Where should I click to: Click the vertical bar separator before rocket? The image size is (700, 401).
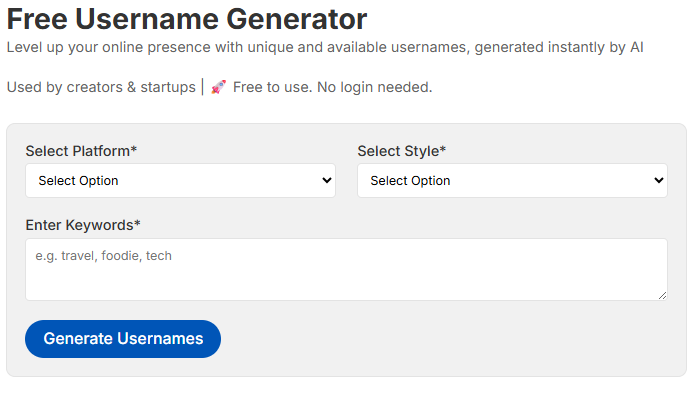[x=203, y=87]
